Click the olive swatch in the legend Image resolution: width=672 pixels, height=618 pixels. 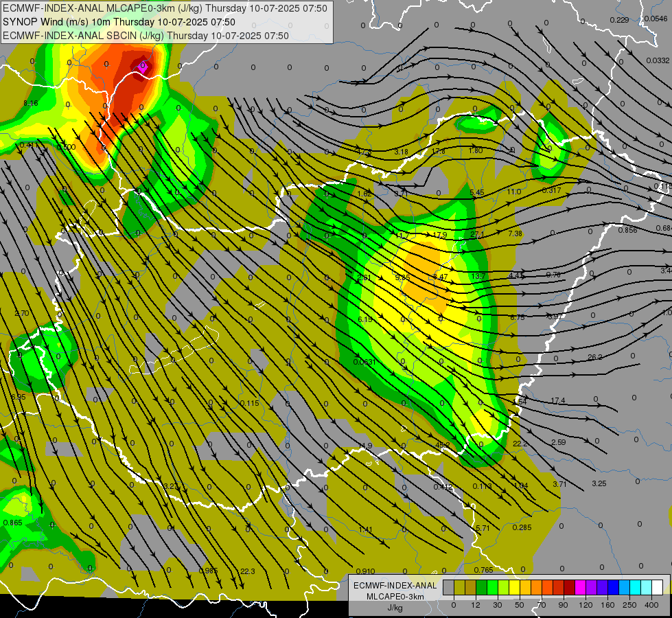click(x=459, y=588)
